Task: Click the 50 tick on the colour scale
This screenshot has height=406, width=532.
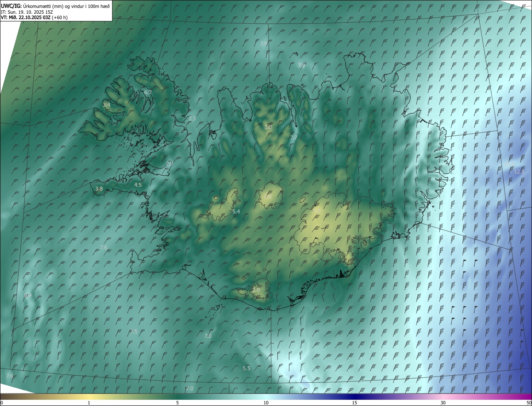Action: 529,403
